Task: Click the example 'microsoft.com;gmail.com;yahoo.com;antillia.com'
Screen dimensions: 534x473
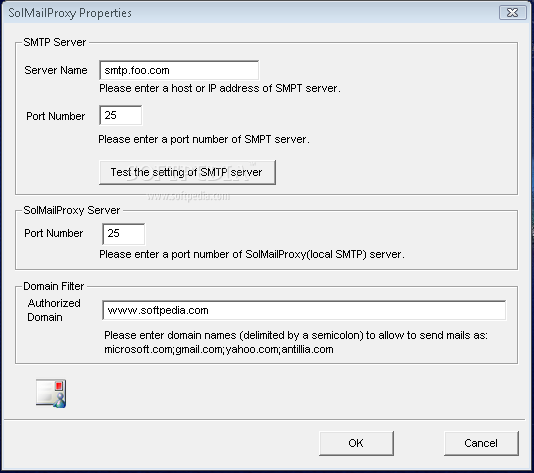Action: click(x=219, y=350)
